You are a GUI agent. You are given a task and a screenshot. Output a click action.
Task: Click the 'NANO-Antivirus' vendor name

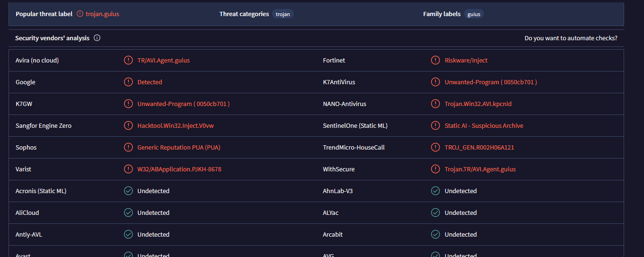click(x=345, y=104)
